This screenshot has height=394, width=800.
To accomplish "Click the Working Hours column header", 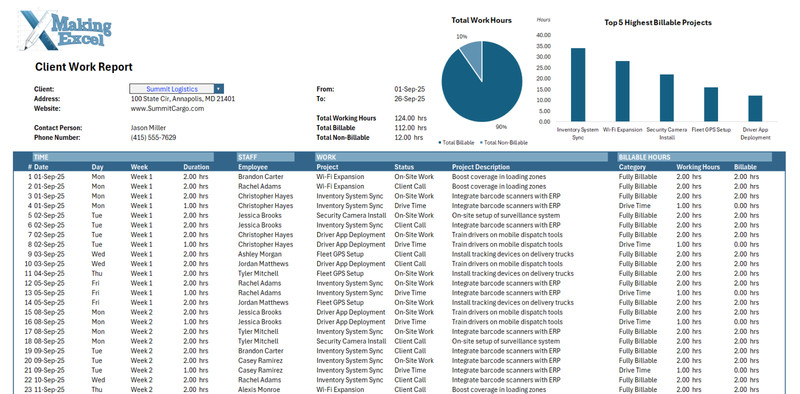I will tap(698, 167).
